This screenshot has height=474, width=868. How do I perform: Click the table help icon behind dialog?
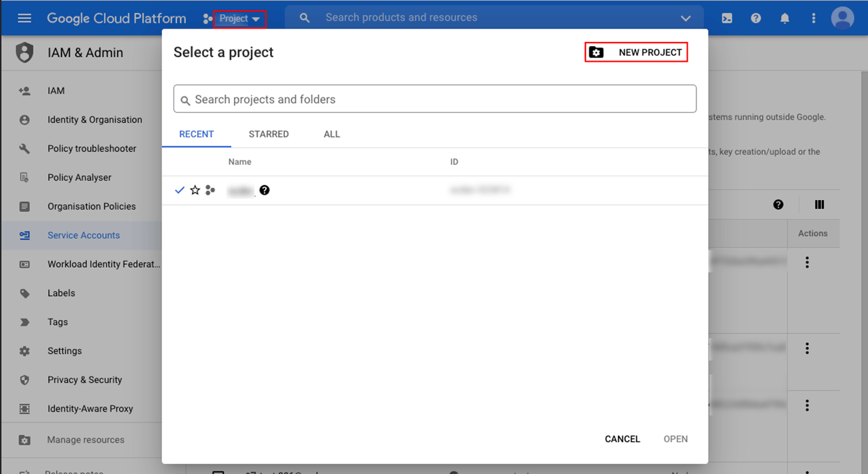pyautogui.click(x=778, y=205)
